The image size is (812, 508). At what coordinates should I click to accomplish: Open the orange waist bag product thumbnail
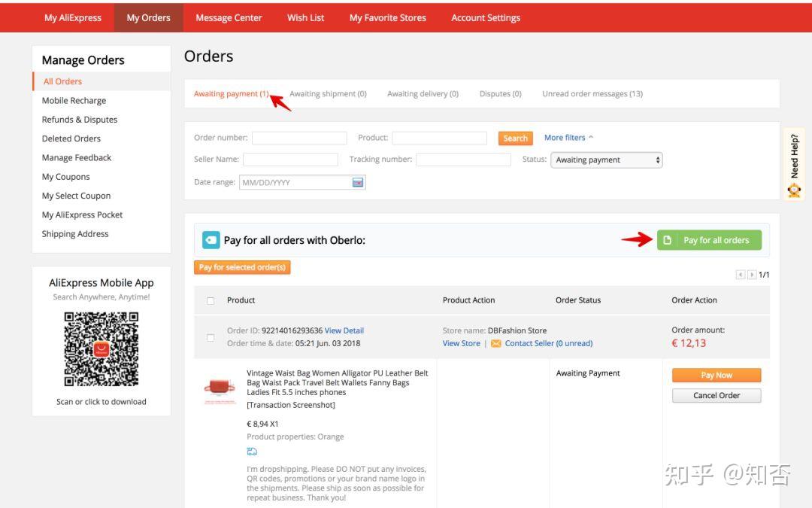pyautogui.click(x=220, y=389)
